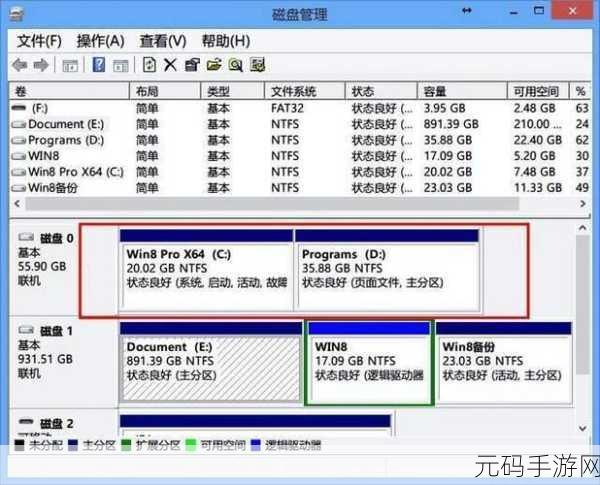Click the 磁盘 1 disk icon
Screen dimensions: 600x485
tap(26, 330)
